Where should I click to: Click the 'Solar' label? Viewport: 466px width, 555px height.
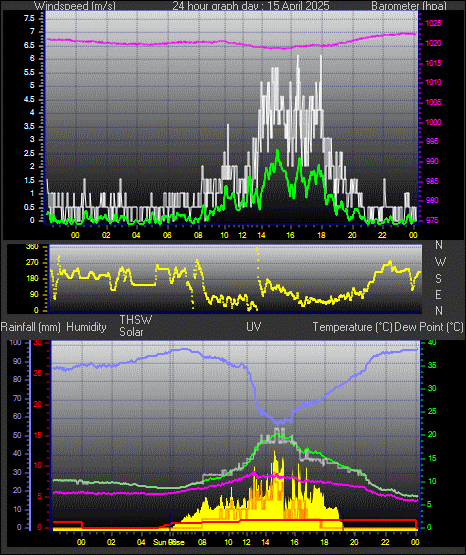point(131,332)
